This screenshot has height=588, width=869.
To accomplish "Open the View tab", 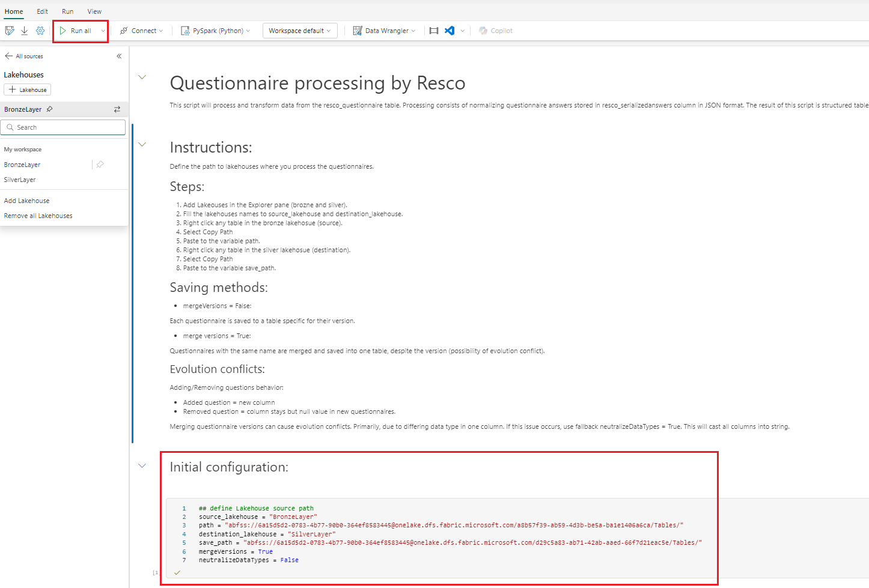I will coord(94,11).
